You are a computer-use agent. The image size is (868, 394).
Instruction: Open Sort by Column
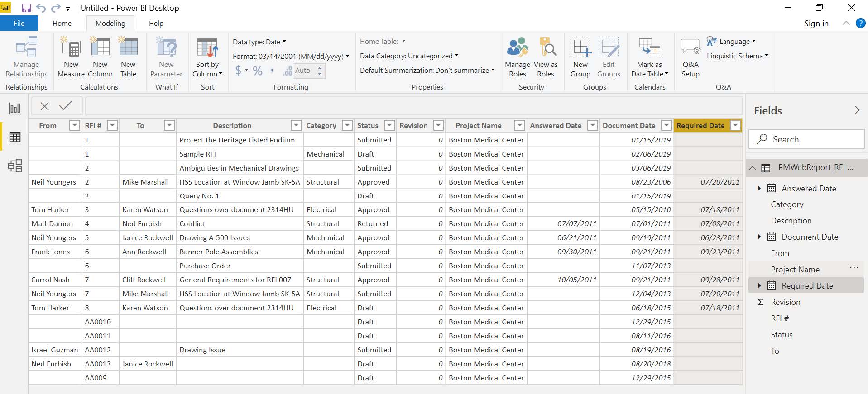coord(207,57)
